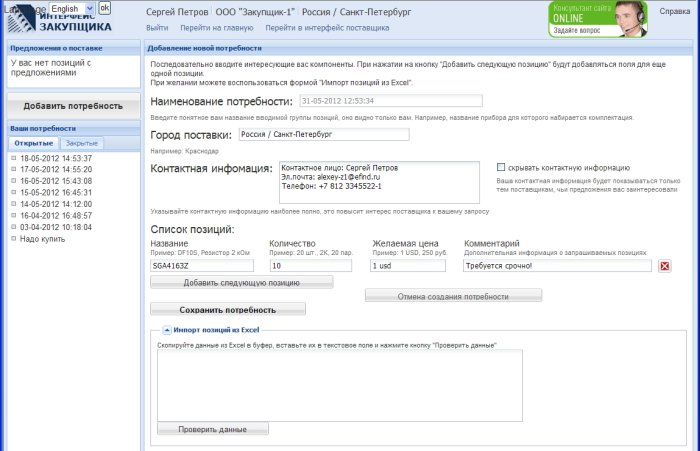Image resolution: width=700 pixels, height=451 pixels.
Task: Open the Справка help link
Action: coord(674,12)
